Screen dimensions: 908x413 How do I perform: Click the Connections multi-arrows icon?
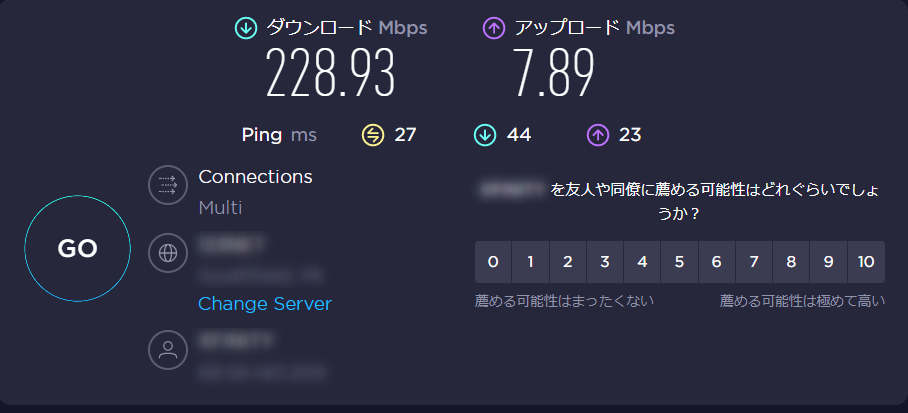pos(168,185)
